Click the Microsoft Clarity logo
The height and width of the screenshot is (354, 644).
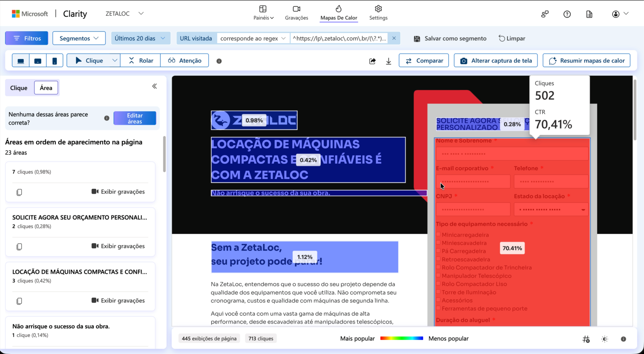pos(49,14)
